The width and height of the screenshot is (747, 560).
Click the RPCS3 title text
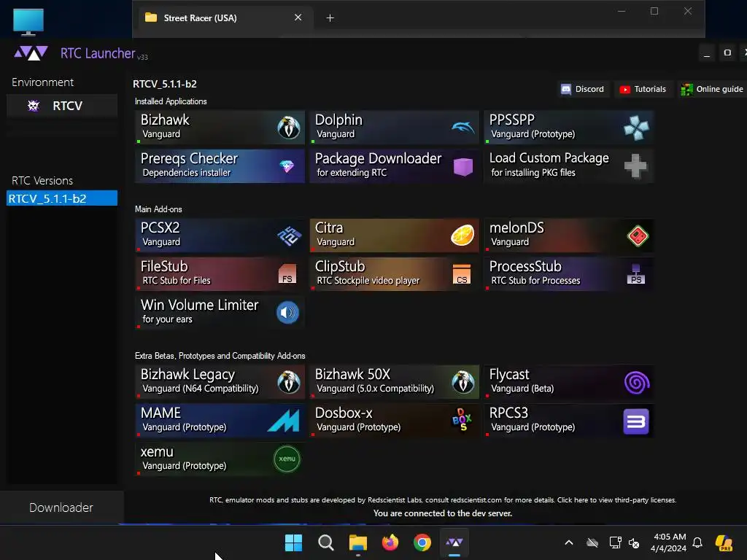[508, 413]
